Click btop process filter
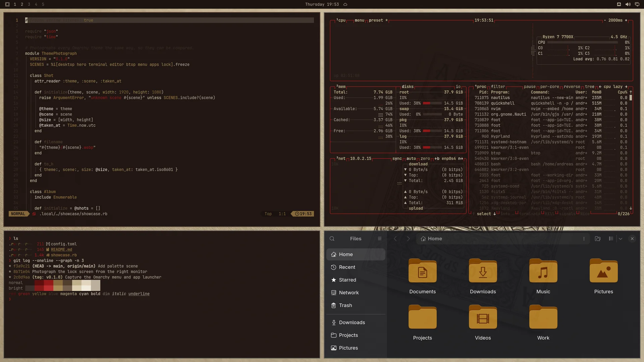Screen dimensions: 644x362 (498, 87)
